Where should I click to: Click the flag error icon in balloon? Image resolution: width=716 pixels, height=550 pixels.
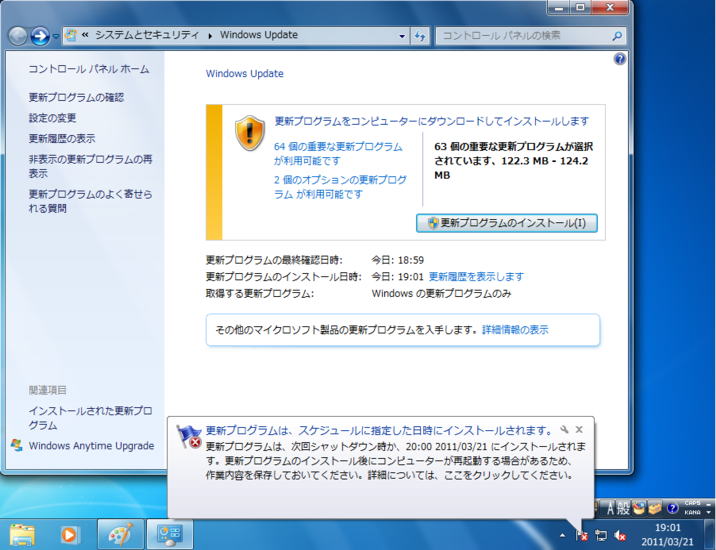189,436
